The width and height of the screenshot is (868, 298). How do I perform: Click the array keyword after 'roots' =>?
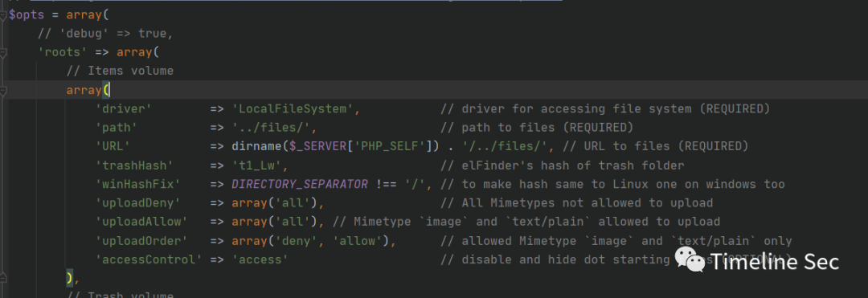tap(134, 52)
